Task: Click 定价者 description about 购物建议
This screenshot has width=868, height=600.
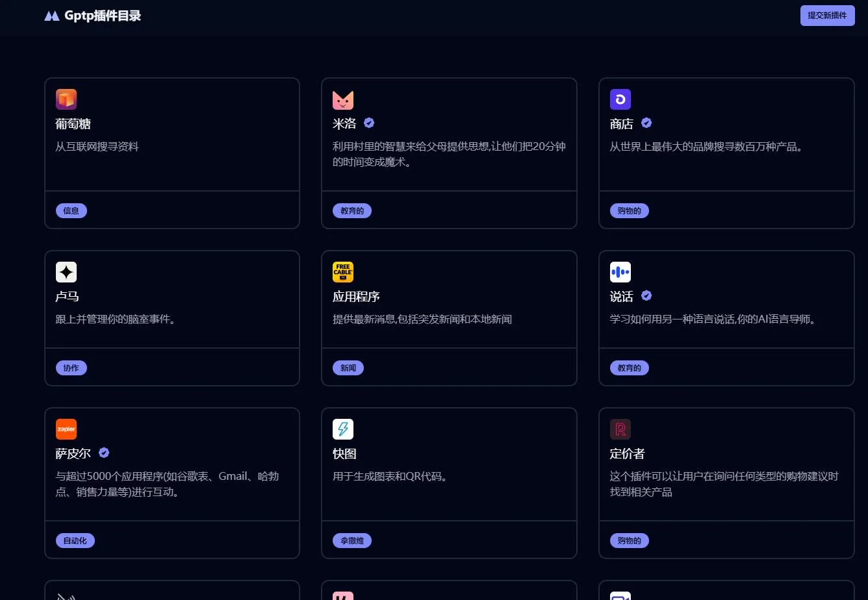Action: tap(724, 484)
